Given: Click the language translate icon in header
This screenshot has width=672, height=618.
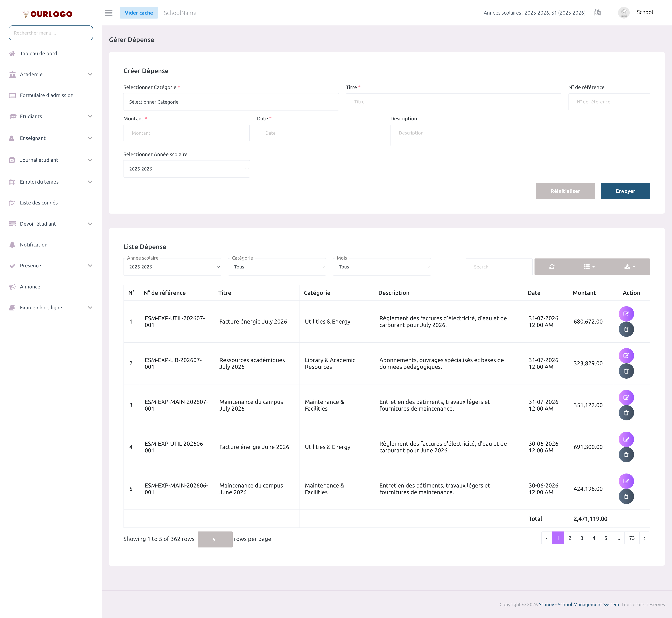Looking at the screenshot, I should (x=598, y=13).
